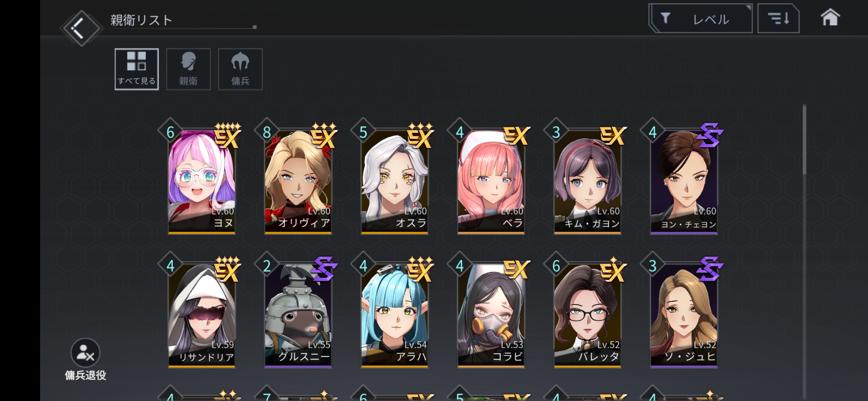Switch to the 傭兵 tab

[240, 69]
